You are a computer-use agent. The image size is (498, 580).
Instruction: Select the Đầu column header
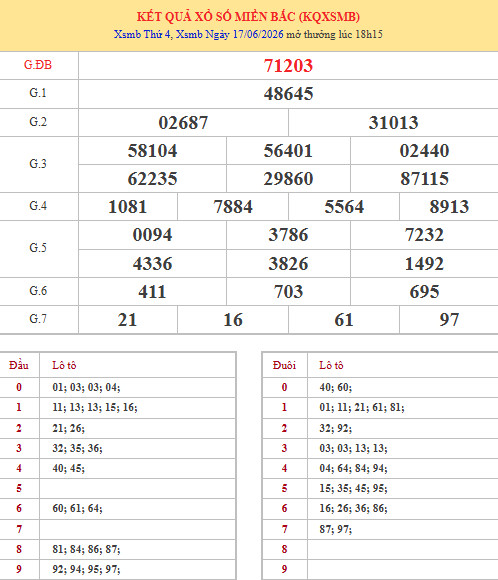[x=19, y=365]
